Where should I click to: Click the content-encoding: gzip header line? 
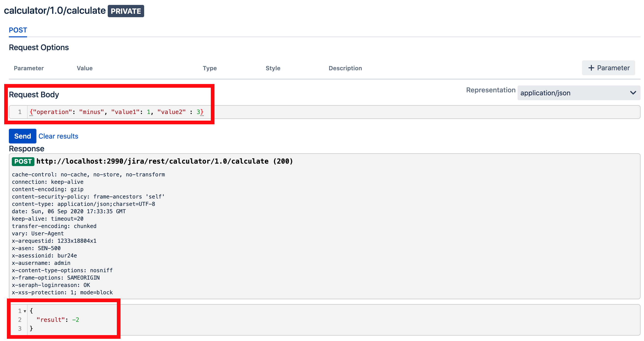tap(47, 189)
